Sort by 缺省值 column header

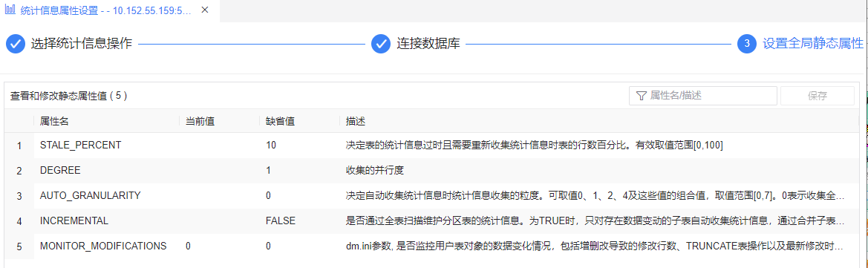[280, 121]
